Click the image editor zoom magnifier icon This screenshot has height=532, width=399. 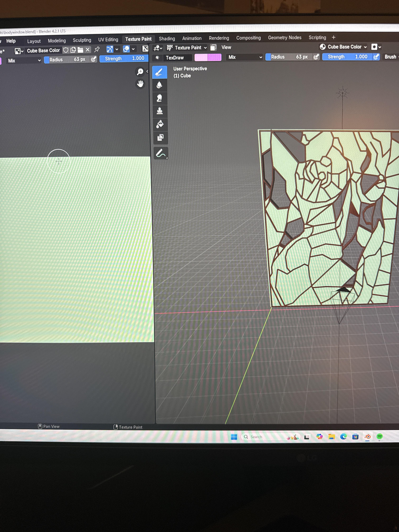[140, 72]
